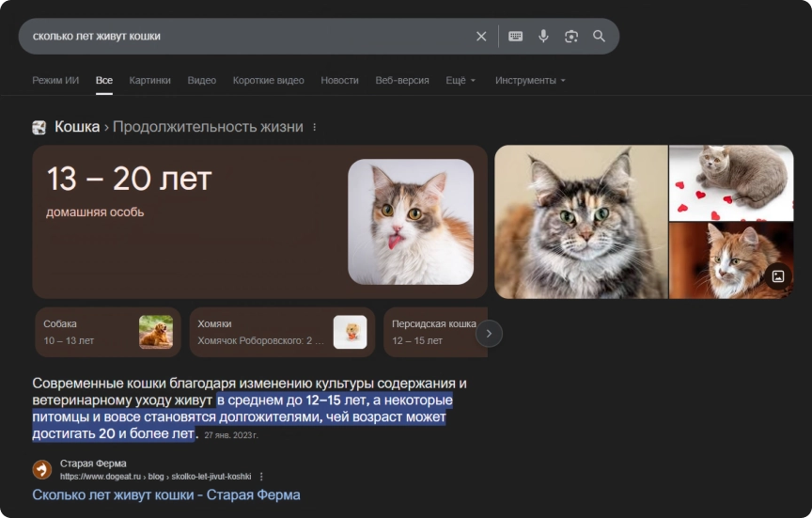Viewport: 812px width, 518px height.
Task: Open the Видео tab
Action: [x=201, y=80]
